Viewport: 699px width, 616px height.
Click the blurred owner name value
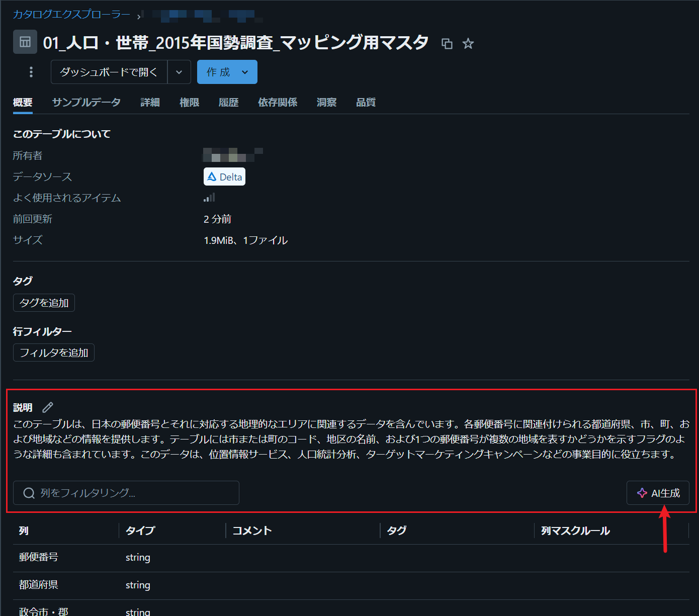point(233,155)
